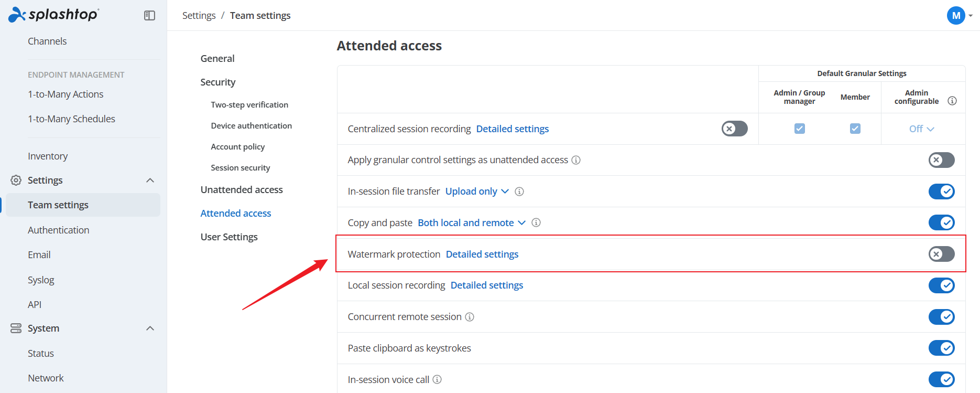Disable Local session recording toggle
The height and width of the screenshot is (393, 980).
point(941,285)
